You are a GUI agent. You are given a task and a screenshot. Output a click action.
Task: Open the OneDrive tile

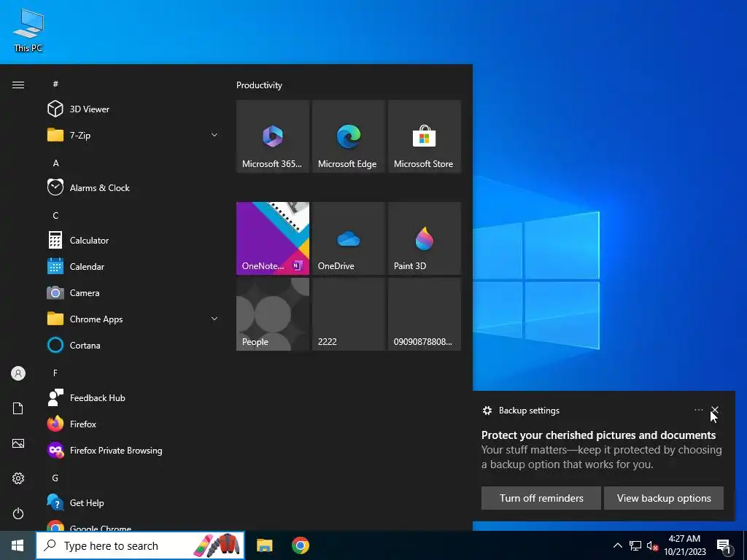point(348,238)
